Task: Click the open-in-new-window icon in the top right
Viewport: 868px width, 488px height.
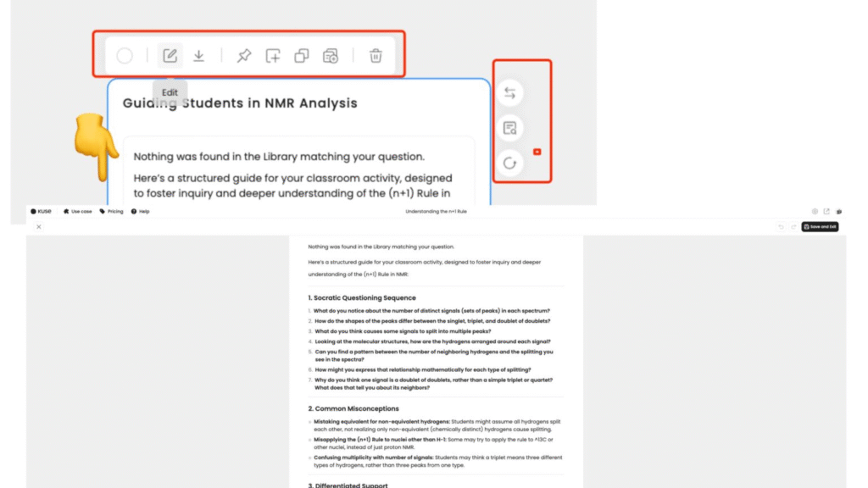Action: pyautogui.click(x=826, y=211)
